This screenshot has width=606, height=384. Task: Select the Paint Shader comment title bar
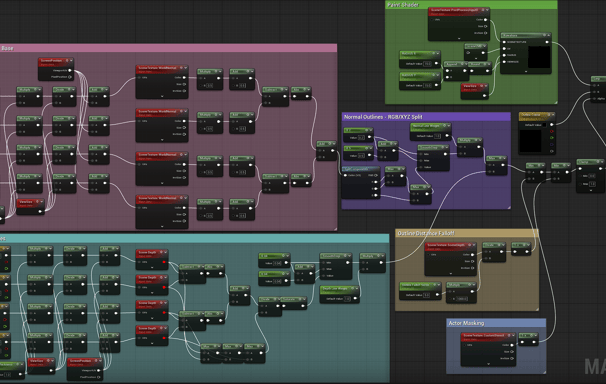(x=471, y=5)
